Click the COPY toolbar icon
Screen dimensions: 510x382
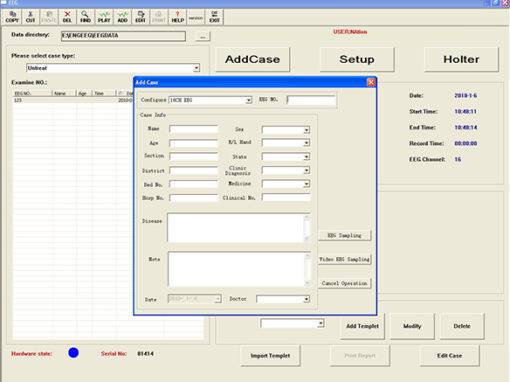(x=12, y=17)
